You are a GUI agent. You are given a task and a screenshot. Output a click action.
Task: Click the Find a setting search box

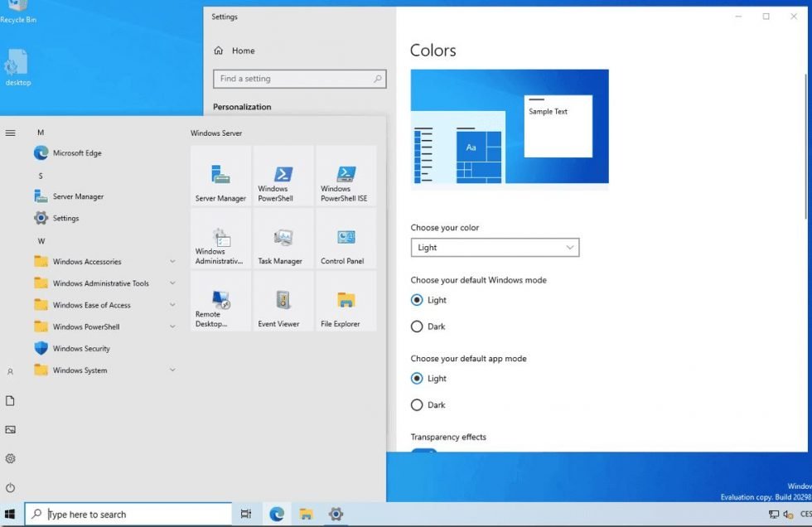coord(300,78)
